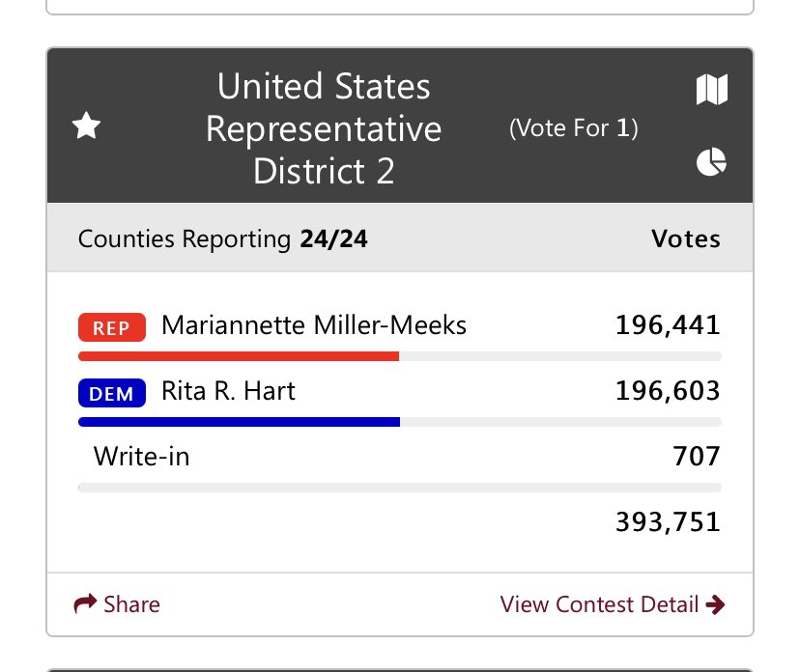Select candidate Rita R. Hart name
This screenshot has height=672, width=800.
[228, 391]
